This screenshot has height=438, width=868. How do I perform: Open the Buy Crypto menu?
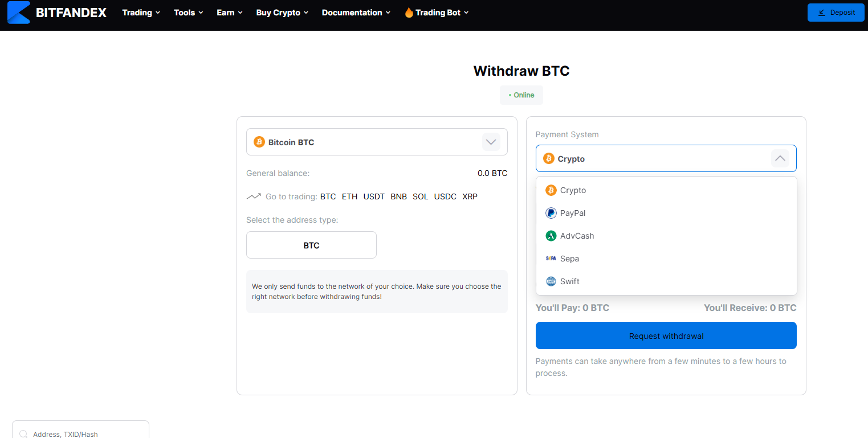pyautogui.click(x=282, y=13)
